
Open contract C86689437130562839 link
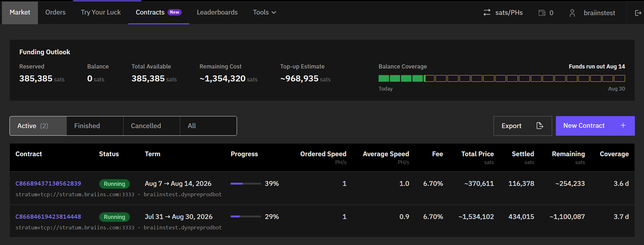pyautogui.click(x=48, y=183)
